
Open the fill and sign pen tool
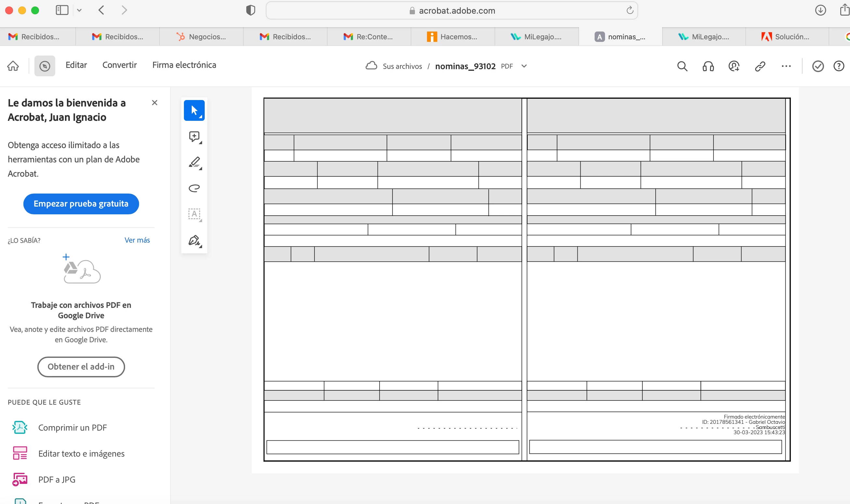(x=194, y=240)
